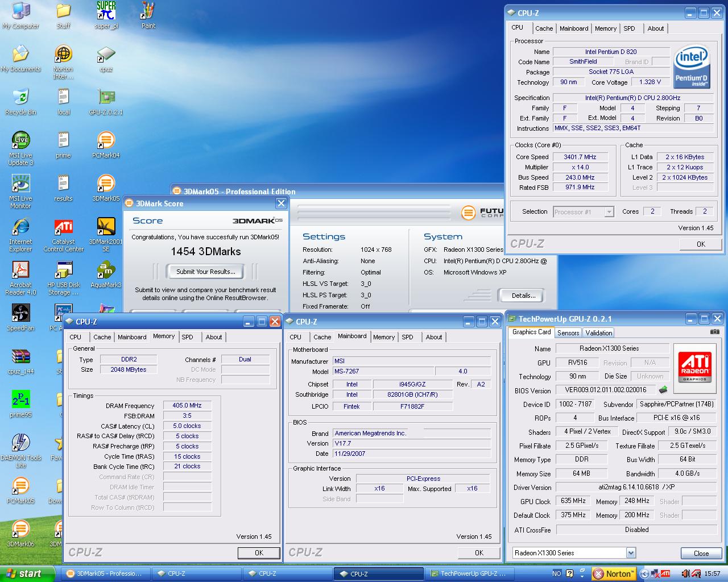Switch to 3DMark05 taskbar button
This screenshot has width=728, height=582.
tap(105, 573)
